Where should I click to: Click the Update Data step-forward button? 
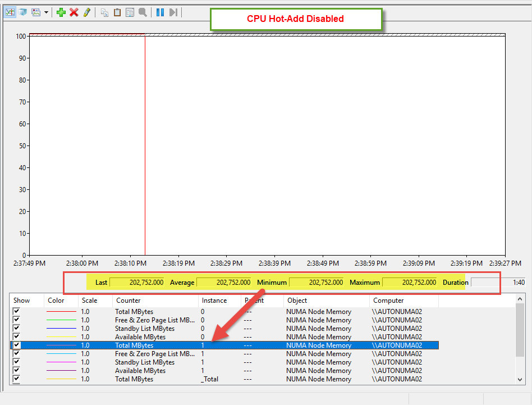tap(173, 12)
